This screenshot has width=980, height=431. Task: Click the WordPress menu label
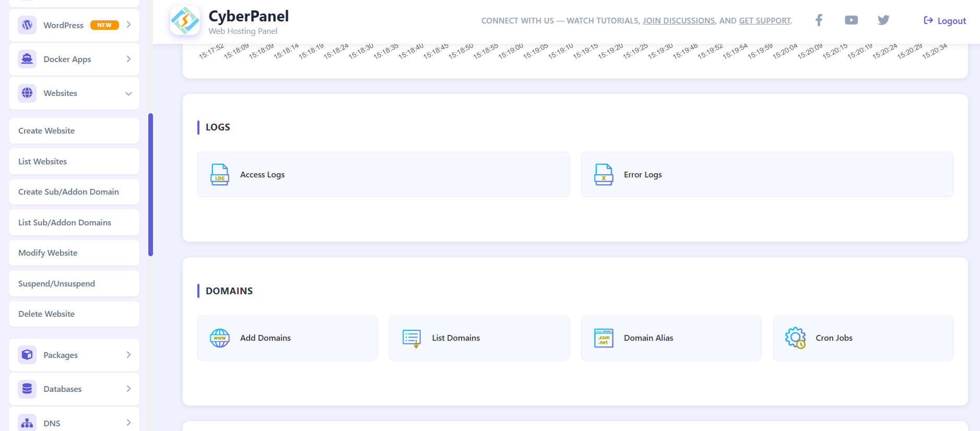63,25
